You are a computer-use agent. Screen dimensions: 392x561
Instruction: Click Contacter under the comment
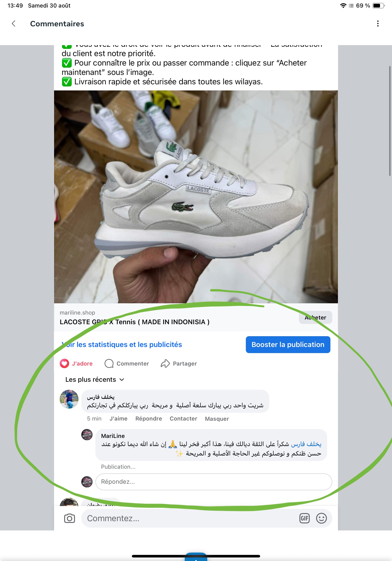[x=183, y=419]
